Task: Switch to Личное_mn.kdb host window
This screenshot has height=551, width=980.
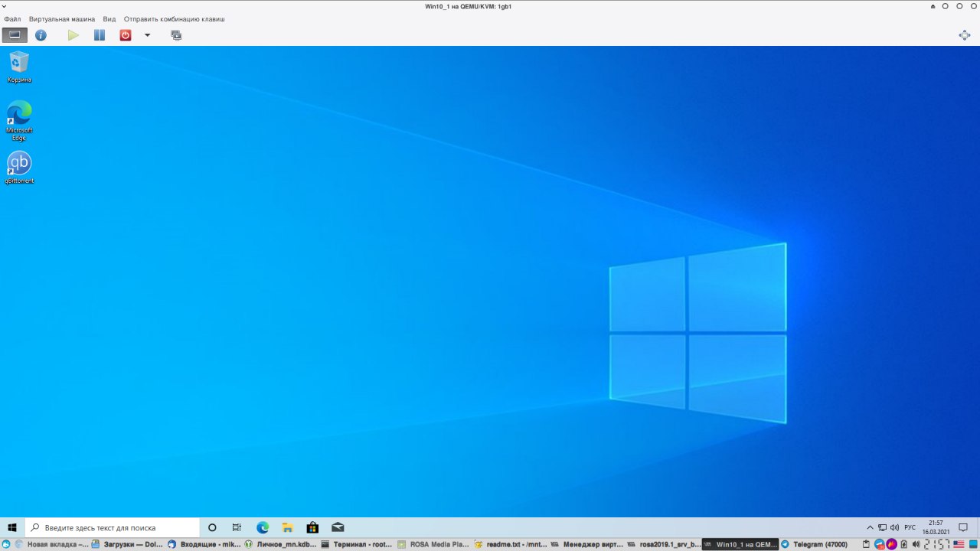Action: click(x=281, y=545)
